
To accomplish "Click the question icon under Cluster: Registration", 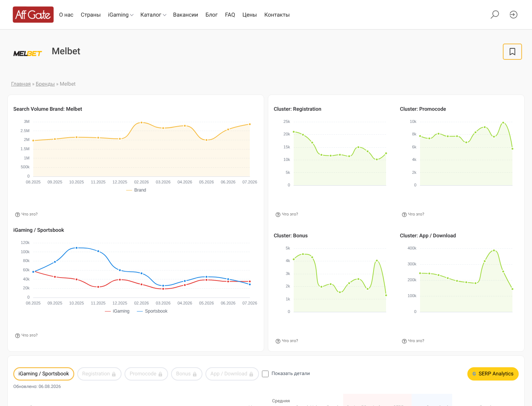I will [x=278, y=214].
